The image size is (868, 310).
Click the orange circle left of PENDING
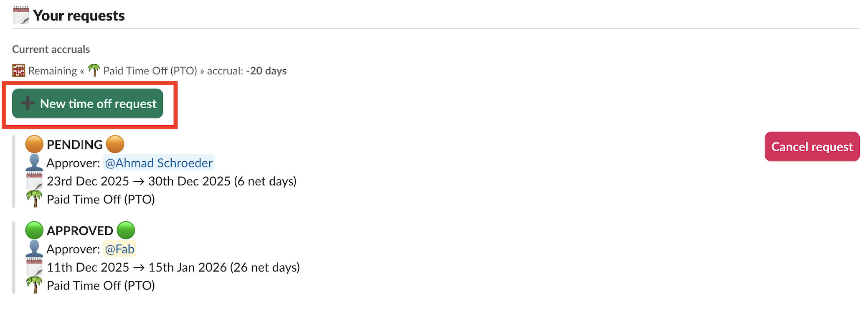pyautogui.click(x=34, y=144)
